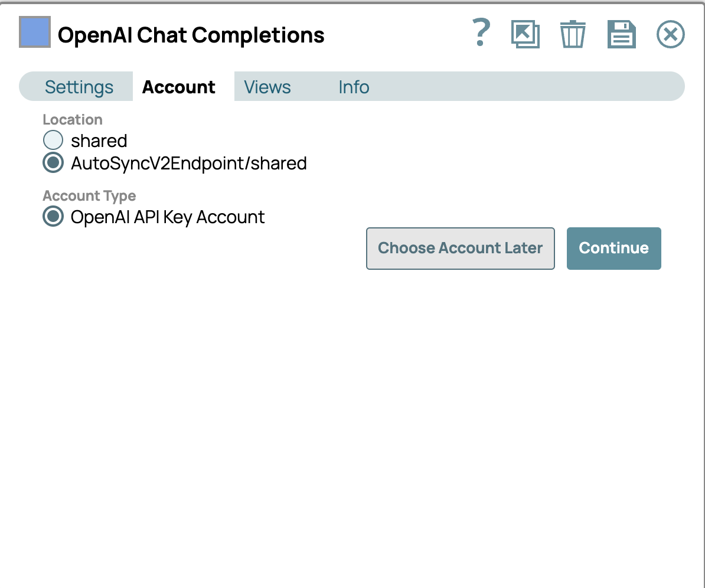The image size is (705, 588).
Task: Select the shared location radio button
Action: pyautogui.click(x=53, y=141)
